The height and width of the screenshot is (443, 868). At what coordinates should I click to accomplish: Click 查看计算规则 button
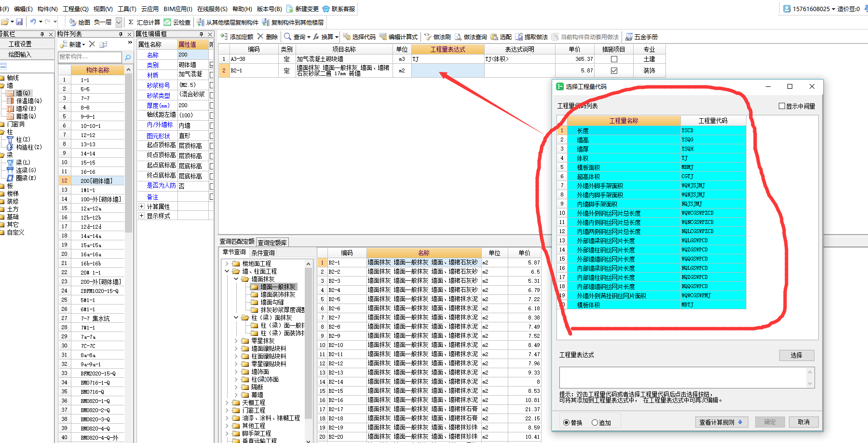(x=721, y=422)
